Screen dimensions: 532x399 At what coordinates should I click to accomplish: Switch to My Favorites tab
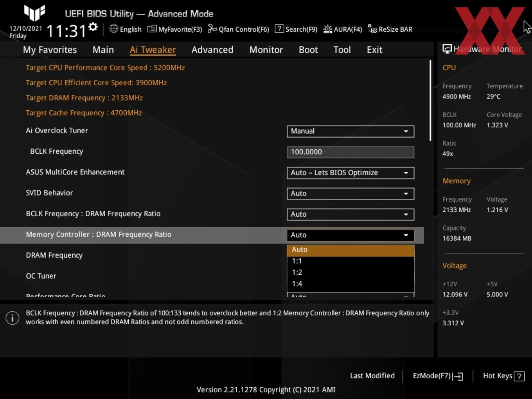click(50, 50)
